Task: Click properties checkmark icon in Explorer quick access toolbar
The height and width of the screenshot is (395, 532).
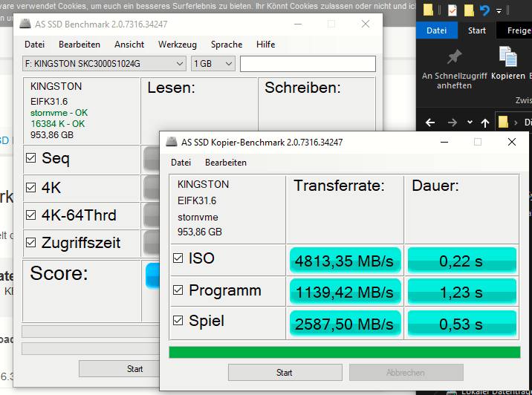Action: tap(452, 10)
